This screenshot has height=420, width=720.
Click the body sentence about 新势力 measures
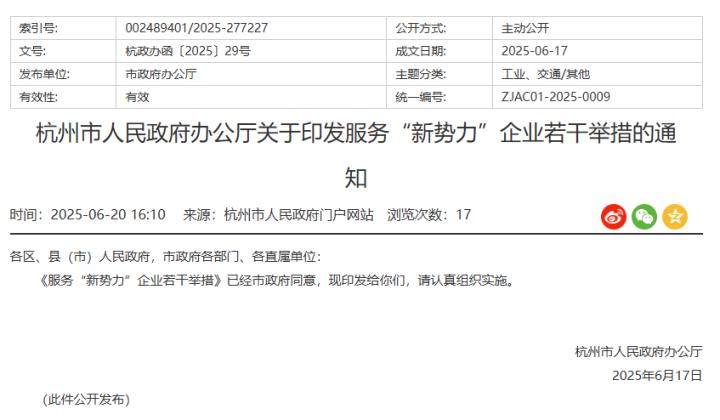[278, 280]
